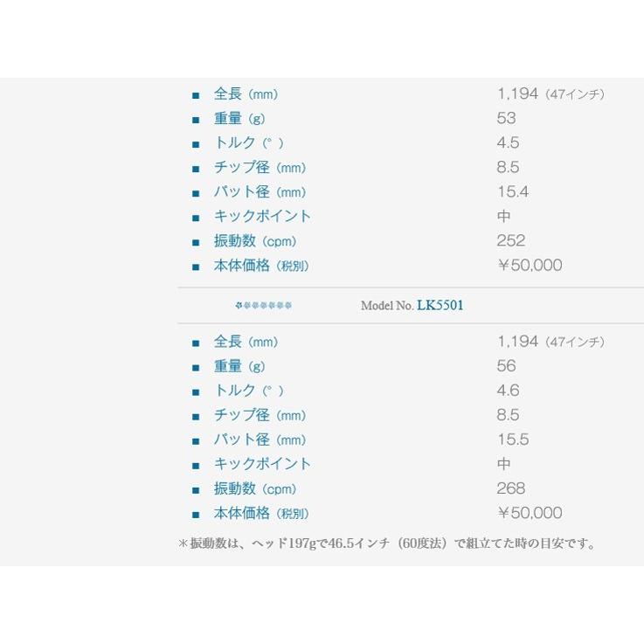Click the bullet beside バット径 row showing 15.5
644x644 pixels.
pyautogui.click(x=196, y=441)
